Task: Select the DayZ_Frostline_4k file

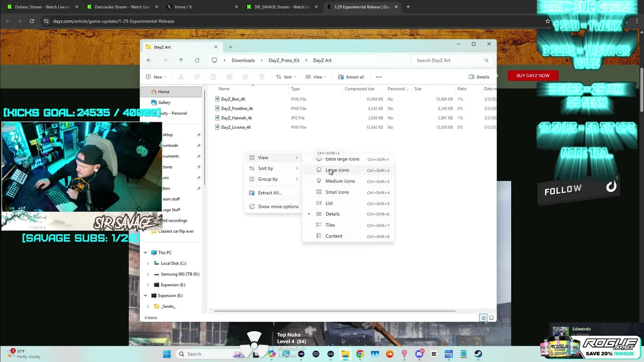Action: pyautogui.click(x=237, y=109)
